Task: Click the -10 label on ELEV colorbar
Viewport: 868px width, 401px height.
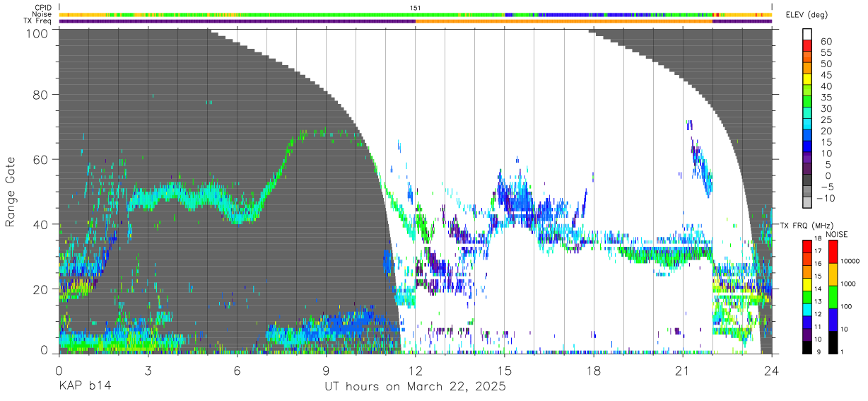Action: click(x=828, y=199)
